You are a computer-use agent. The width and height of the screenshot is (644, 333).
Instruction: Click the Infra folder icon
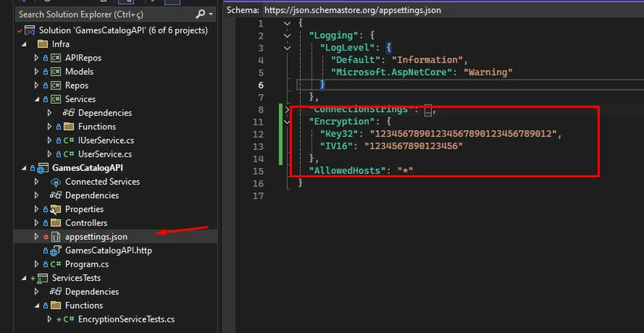[x=42, y=44]
